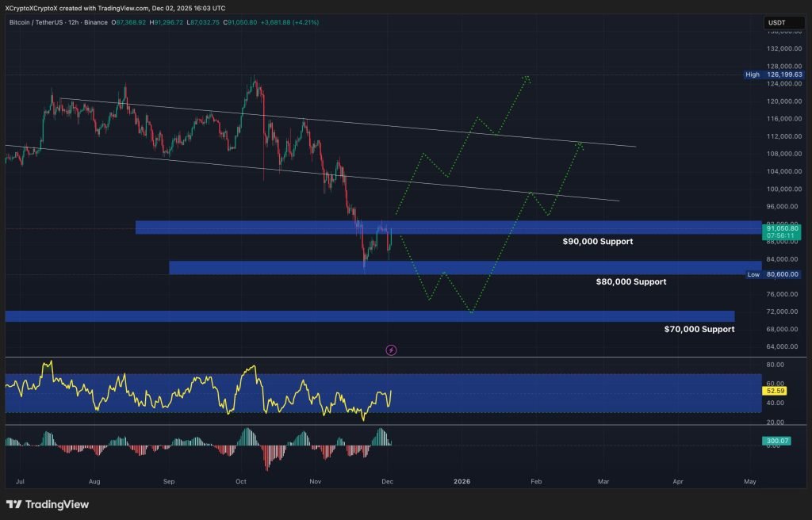Click the purple lightning bolt marker on the chart
812x520 pixels.
(x=390, y=350)
